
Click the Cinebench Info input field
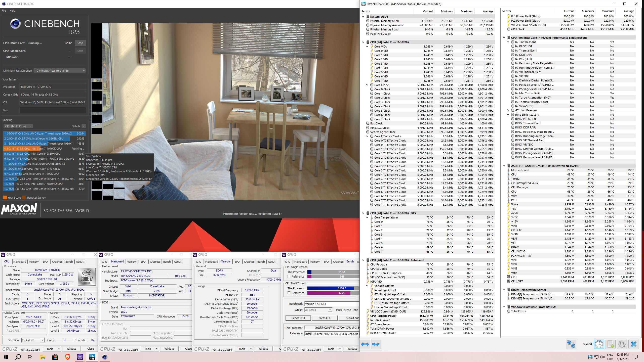(x=53, y=110)
